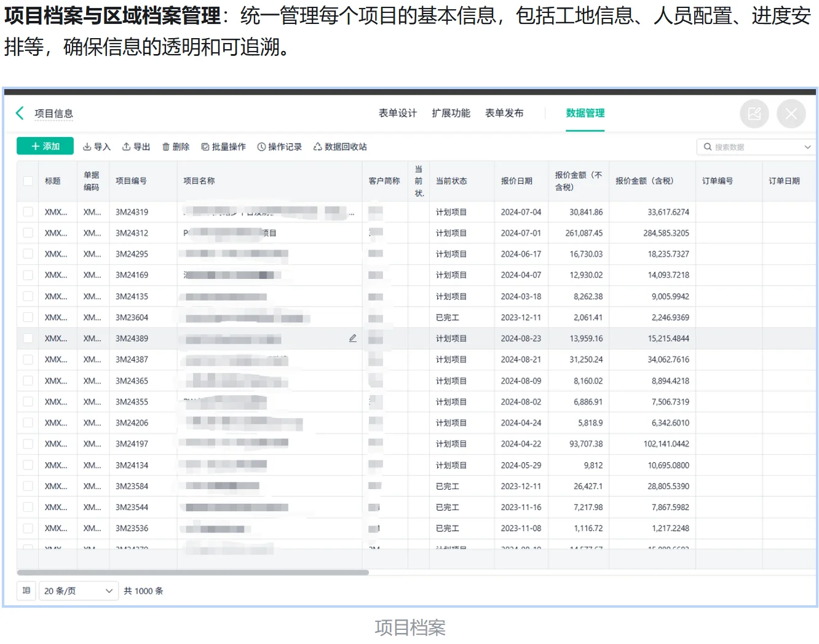View the 操作记录 operation history
The width and height of the screenshot is (819, 644).
click(x=280, y=146)
